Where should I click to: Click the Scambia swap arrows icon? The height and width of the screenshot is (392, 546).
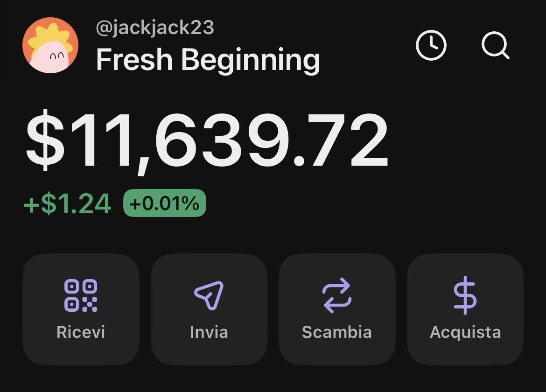tap(336, 295)
